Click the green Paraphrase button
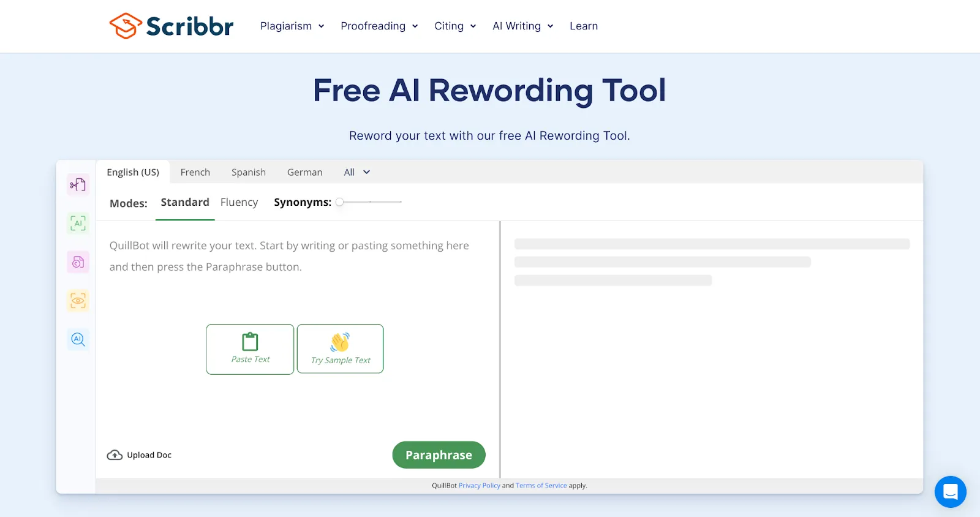980x517 pixels. click(439, 455)
